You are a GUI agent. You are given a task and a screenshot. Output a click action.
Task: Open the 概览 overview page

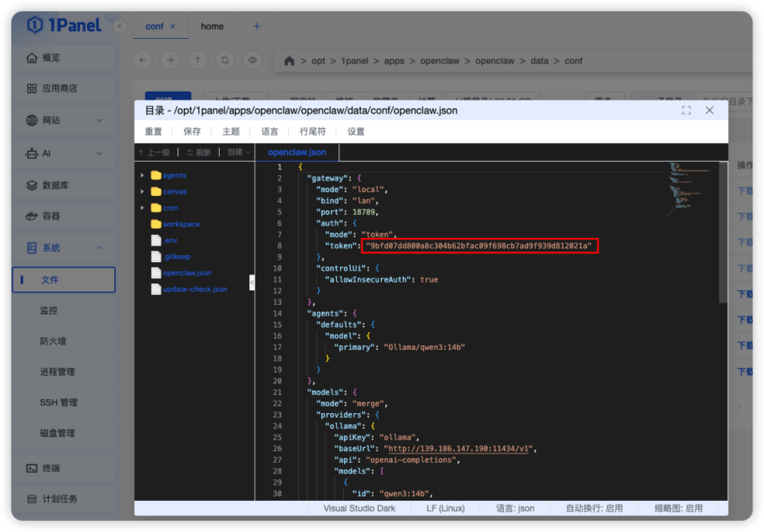tap(64, 57)
